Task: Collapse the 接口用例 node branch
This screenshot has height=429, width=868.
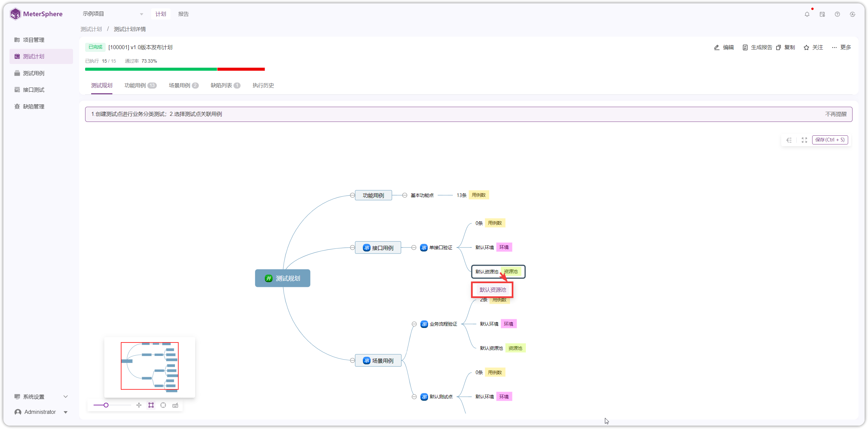Action: coord(352,247)
